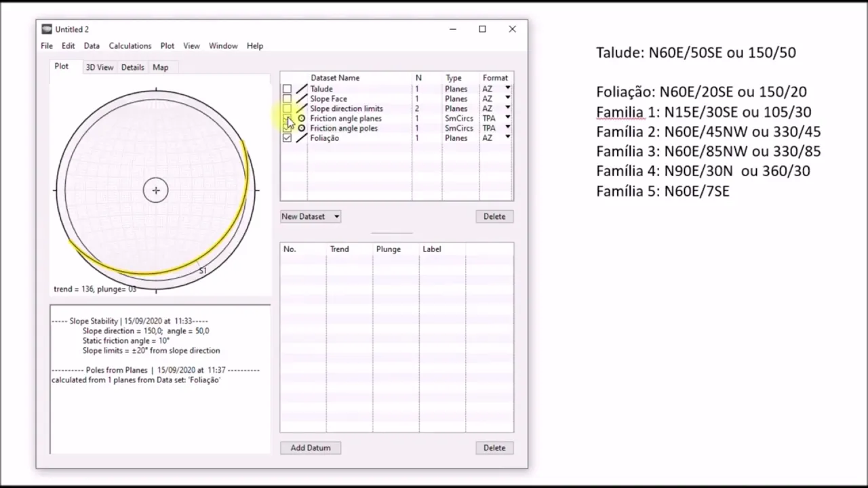Viewport: 868px width, 488px height.
Task: Click the app icon in the title bar
Action: (x=47, y=29)
